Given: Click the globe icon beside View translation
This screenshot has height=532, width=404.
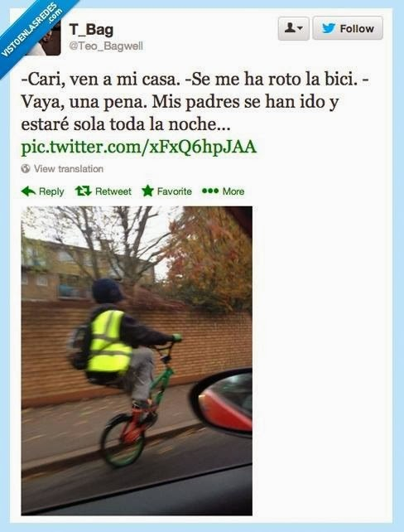Looking at the screenshot, I should click(26, 168).
